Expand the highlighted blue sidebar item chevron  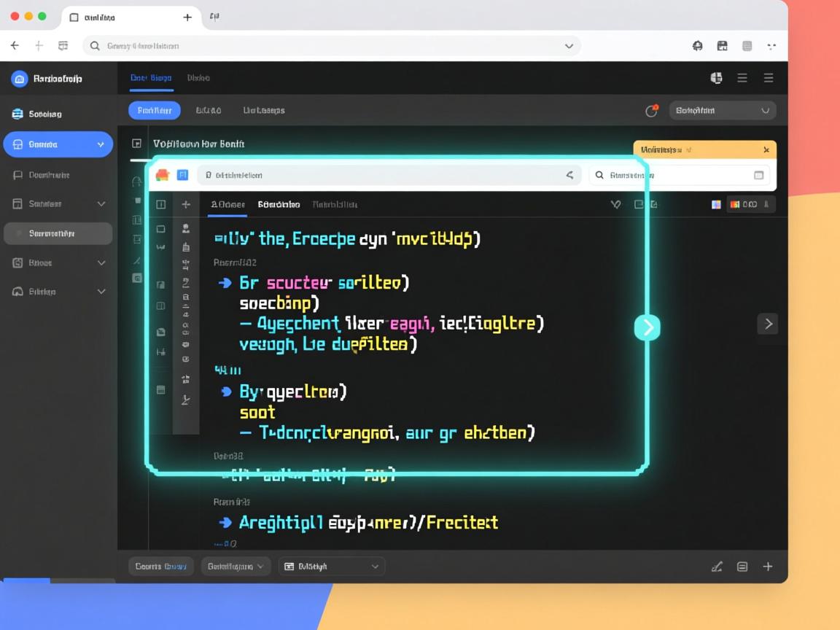pyautogui.click(x=101, y=144)
